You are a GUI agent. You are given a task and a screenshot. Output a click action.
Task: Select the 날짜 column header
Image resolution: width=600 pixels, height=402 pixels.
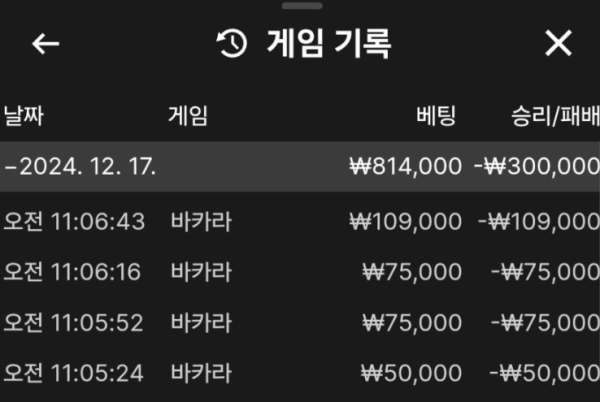click(24, 116)
